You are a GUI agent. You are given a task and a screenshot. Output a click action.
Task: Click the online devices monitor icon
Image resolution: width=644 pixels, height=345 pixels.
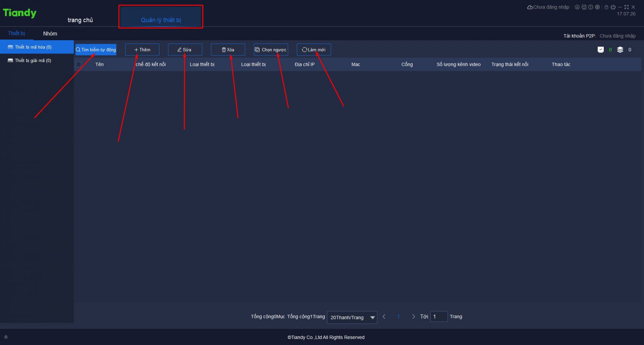pos(601,50)
